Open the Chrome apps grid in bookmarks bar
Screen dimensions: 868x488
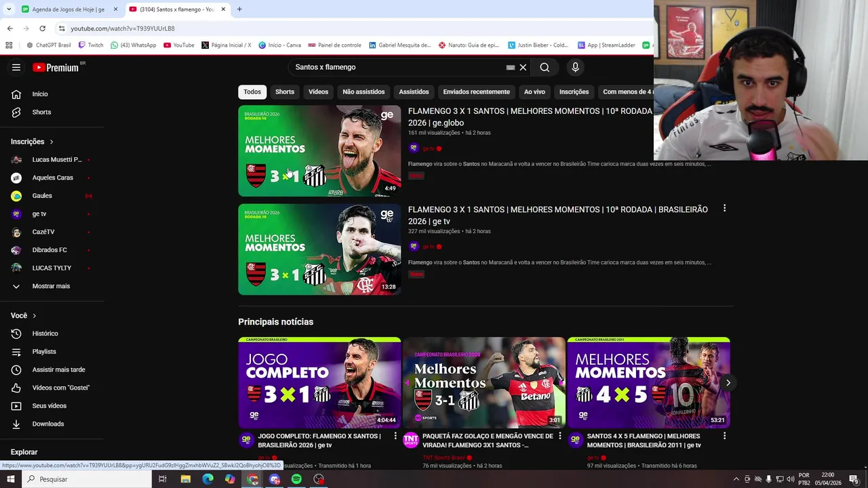click(9, 45)
